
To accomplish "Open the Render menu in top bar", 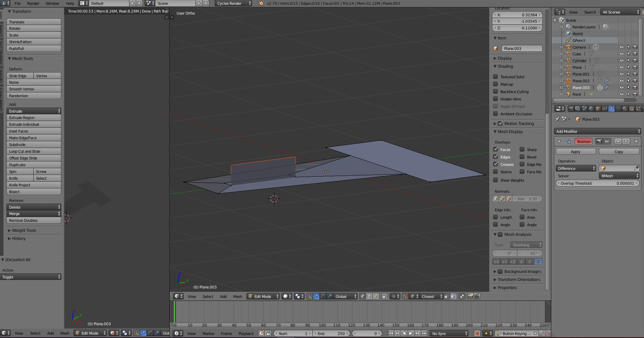I will pos(33,3).
